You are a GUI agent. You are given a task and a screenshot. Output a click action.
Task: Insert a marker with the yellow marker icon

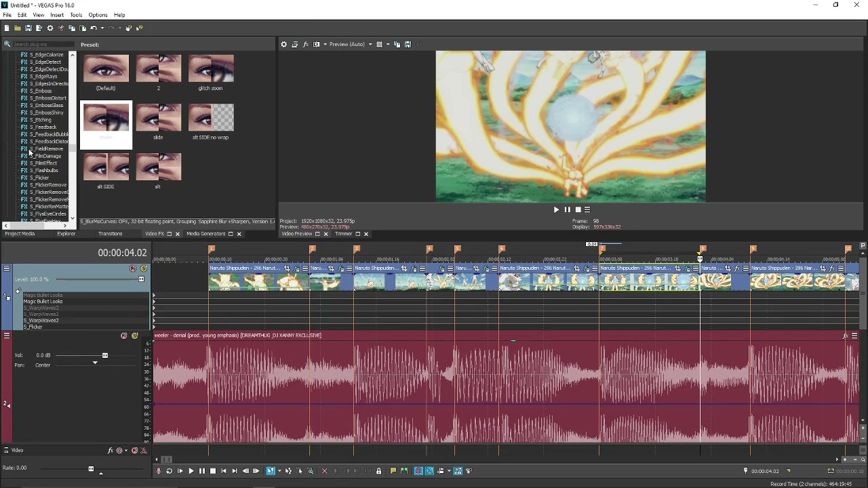point(393,471)
